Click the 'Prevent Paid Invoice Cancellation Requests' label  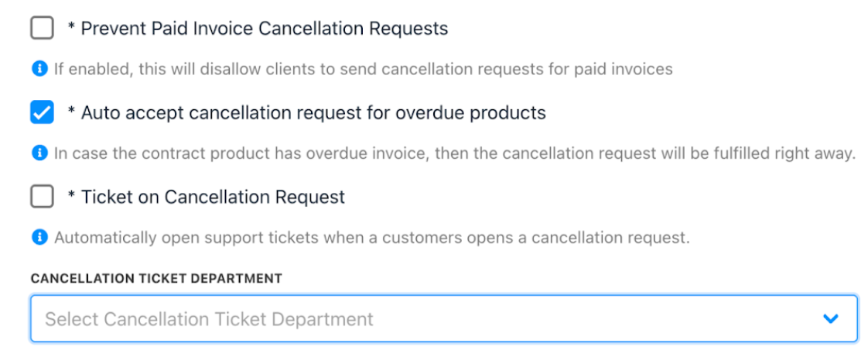tap(265, 28)
